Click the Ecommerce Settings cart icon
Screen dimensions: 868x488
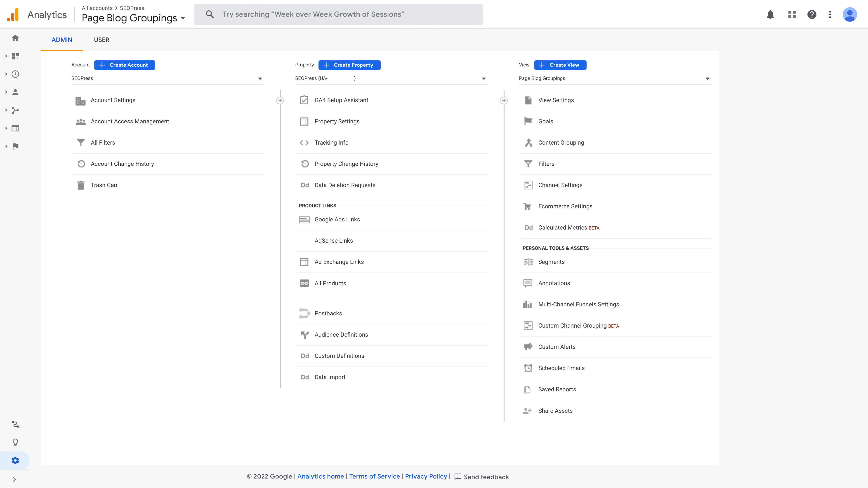527,206
